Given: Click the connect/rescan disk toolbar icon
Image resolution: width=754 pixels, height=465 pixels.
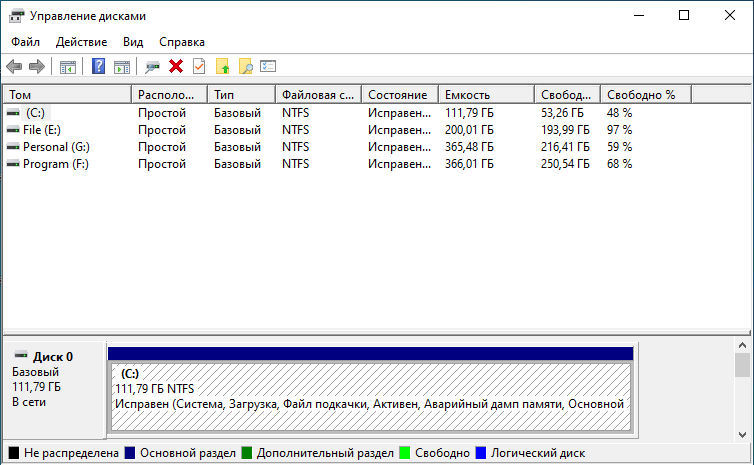Looking at the screenshot, I should pos(152,67).
